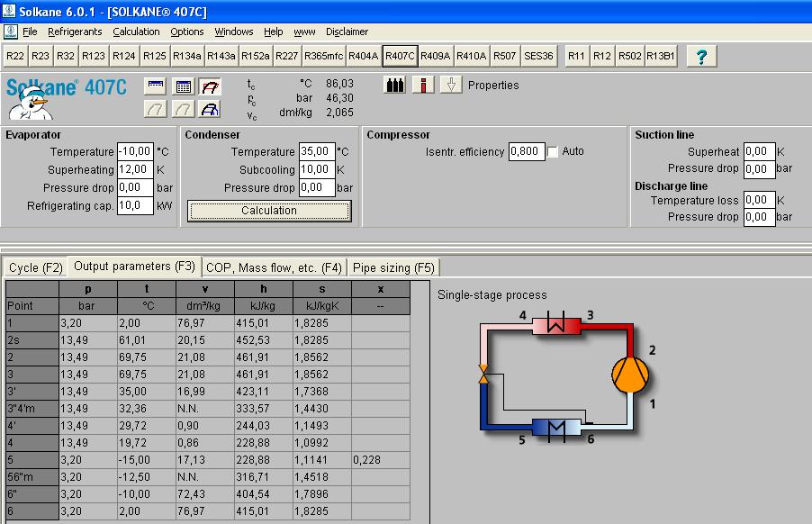Pick the R227 refrigerant button
Viewport: 812px width, 524px height.
point(287,56)
